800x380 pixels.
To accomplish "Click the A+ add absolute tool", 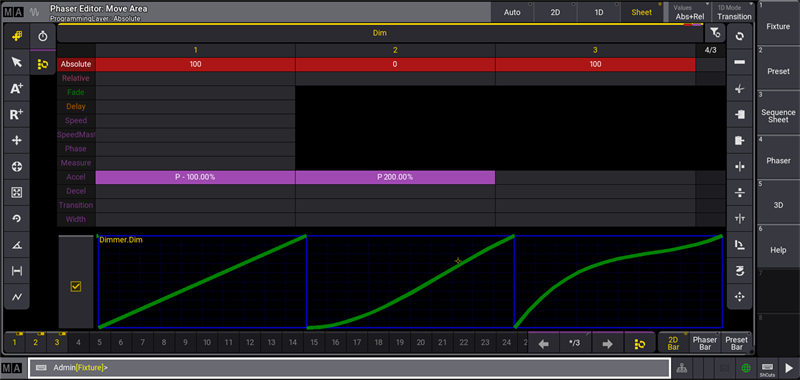I will (x=17, y=88).
